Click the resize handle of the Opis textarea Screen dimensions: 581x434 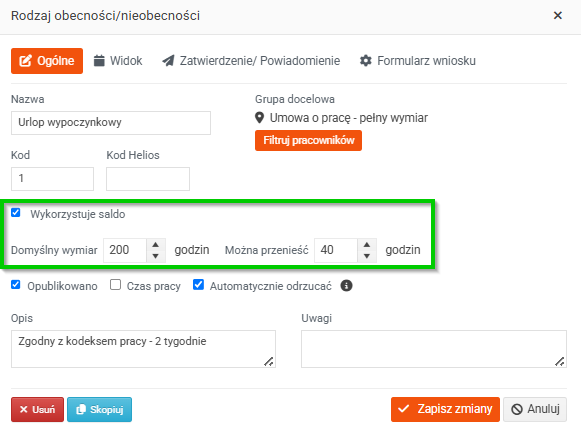click(269, 361)
